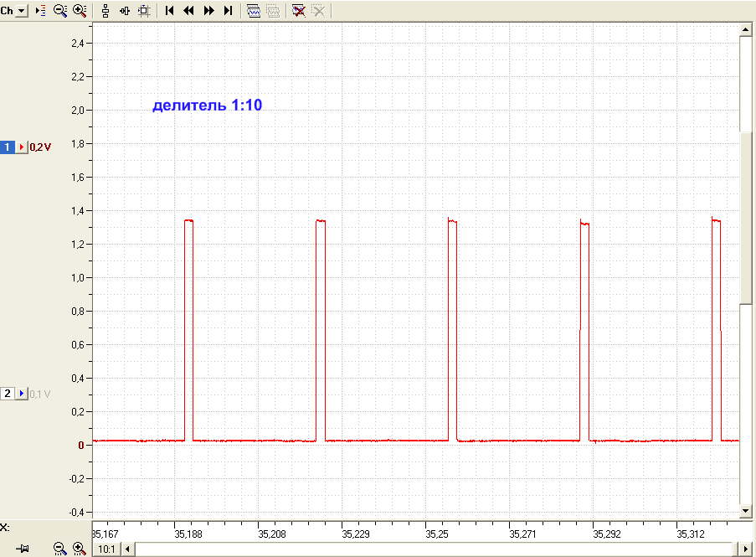Click the horizontal scrollbar right arrow
Viewport: 756px width, 557px height.
746,549
